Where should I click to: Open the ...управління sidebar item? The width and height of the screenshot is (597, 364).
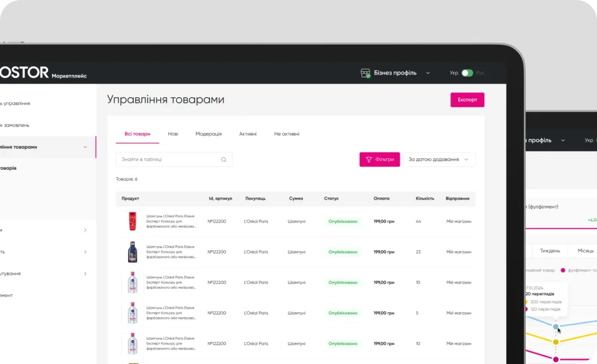15,103
